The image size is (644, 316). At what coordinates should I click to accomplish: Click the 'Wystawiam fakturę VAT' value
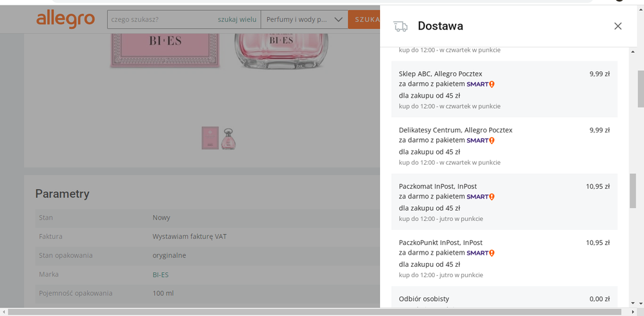pyautogui.click(x=189, y=237)
